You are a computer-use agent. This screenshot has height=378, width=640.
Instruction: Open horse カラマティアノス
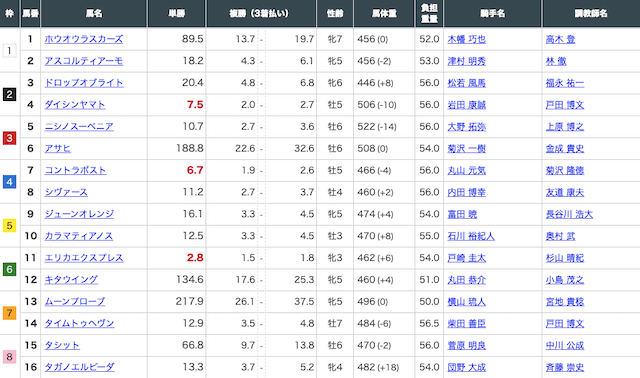click(x=78, y=236)
